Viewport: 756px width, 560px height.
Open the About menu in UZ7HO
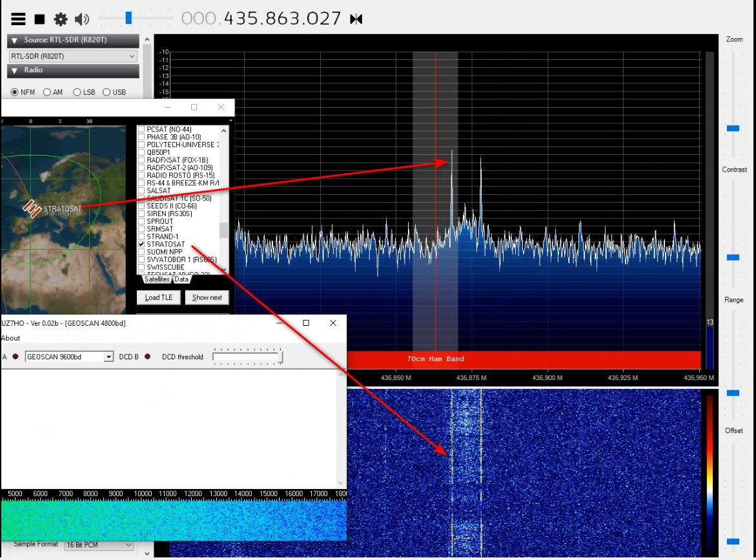tap(10, 338)
